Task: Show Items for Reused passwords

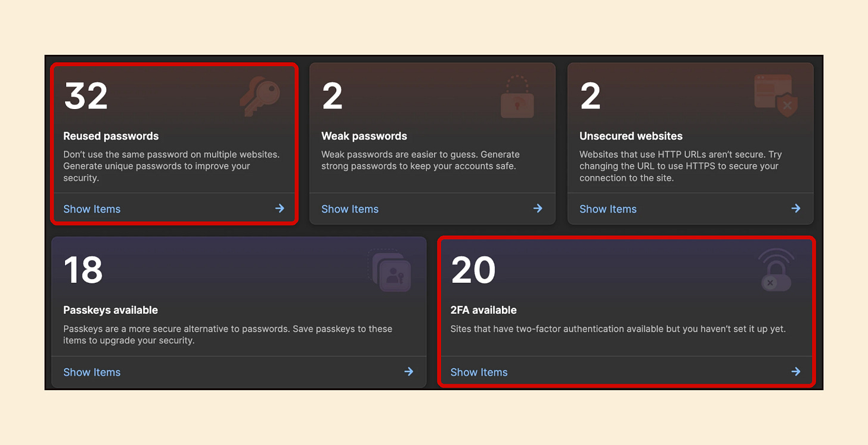Action: [x=92, y=209]
